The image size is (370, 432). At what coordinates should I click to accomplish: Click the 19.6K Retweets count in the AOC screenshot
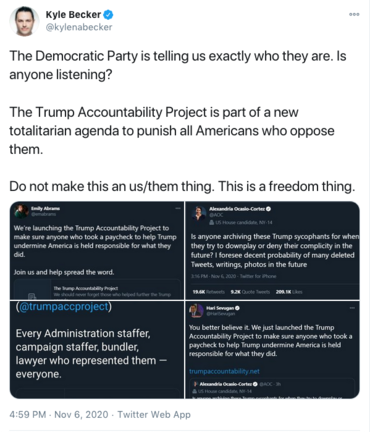(209, 292)
